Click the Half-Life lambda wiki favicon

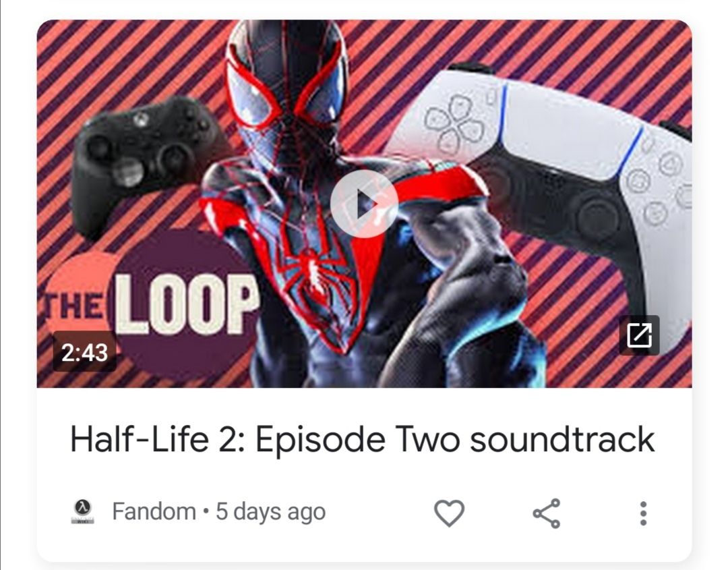coord(83,511)
